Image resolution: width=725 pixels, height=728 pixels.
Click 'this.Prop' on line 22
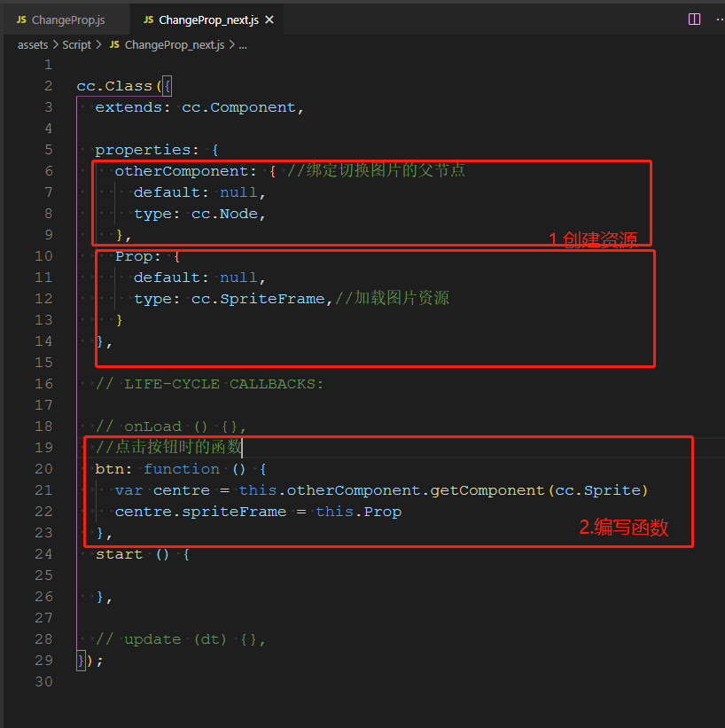[x=358, y=512]
